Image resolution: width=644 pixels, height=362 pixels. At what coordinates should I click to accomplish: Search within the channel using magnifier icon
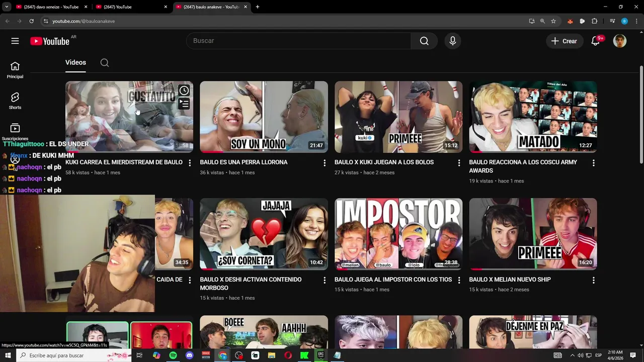coord(105,63)
